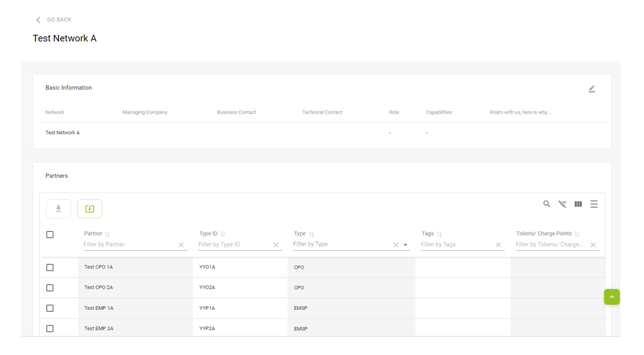Click Test CPO 2A partner cell
This screenshot has height=355, width=644.
tap(136, 288)
